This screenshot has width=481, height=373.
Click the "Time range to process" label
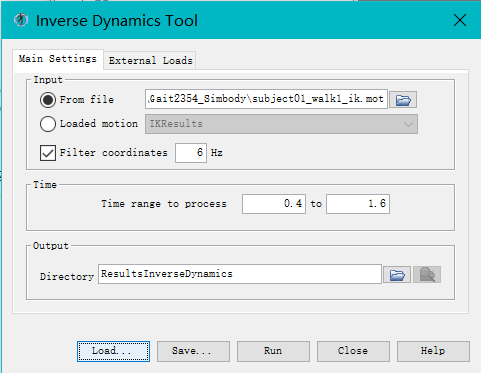(164, 204)
